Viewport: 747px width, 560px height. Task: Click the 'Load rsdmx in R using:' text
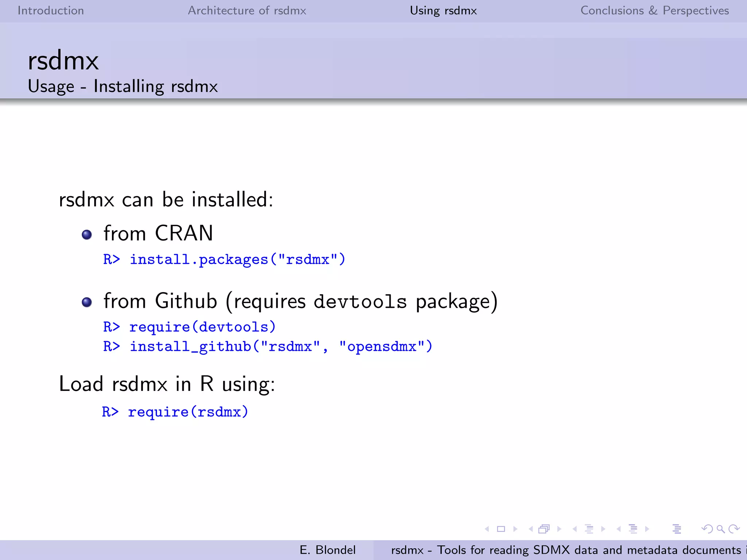point(167,384)
